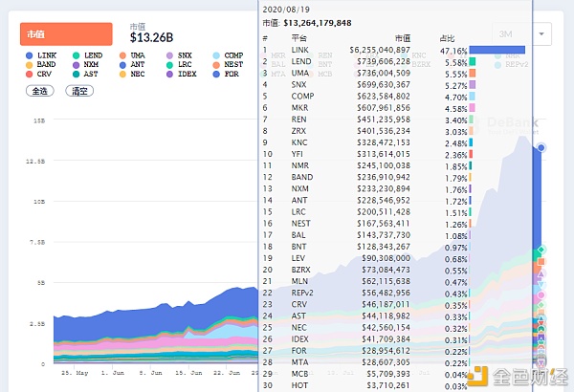This screenshot has height=392, width=574.
Task: Click the MTA value $28,607,305
Action: coord(386,362)
